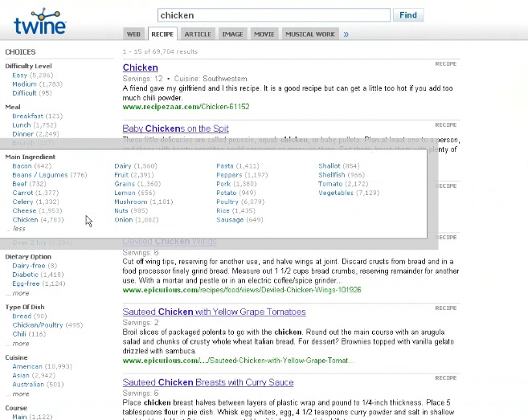The width and height of the screenshot is (528, 420).
Task: Filter cuisine by American
Action: coord(27,366)
